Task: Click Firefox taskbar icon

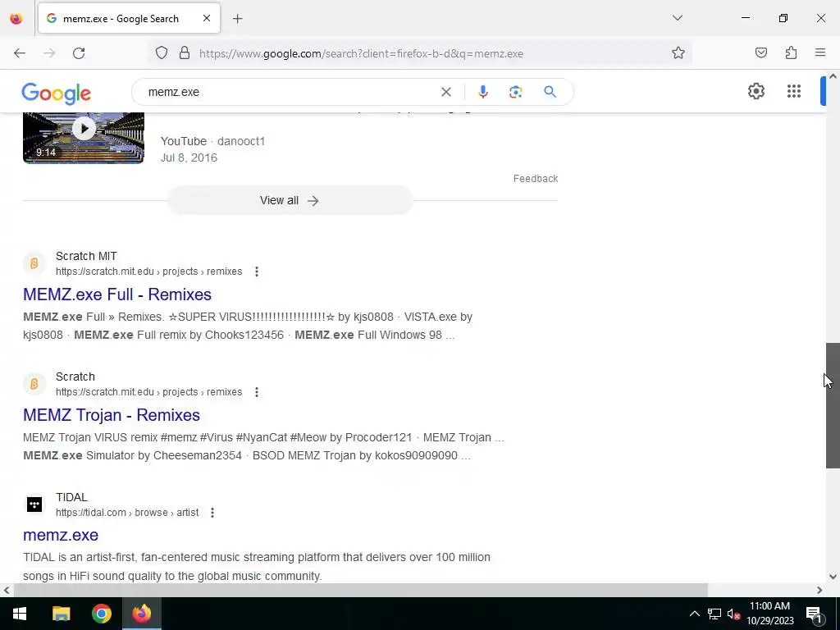Action: click(x=141, y=614)
